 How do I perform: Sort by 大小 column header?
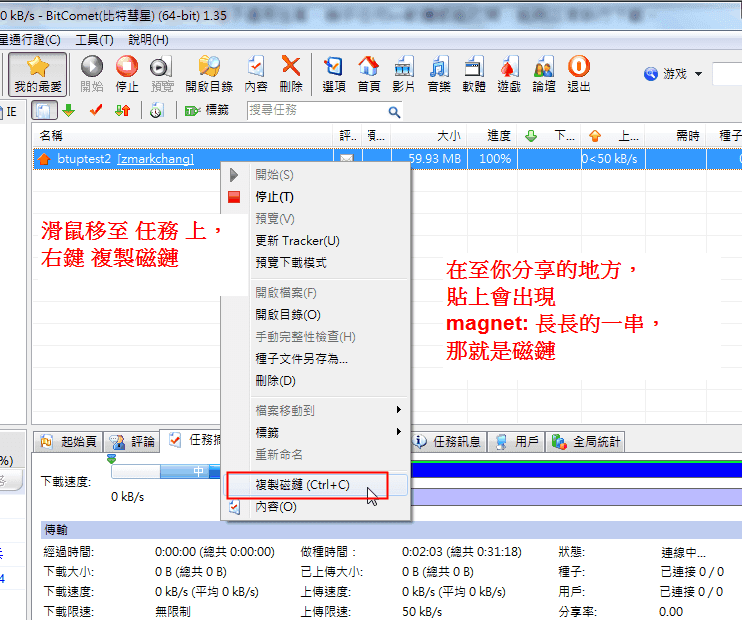click(429, 136)
